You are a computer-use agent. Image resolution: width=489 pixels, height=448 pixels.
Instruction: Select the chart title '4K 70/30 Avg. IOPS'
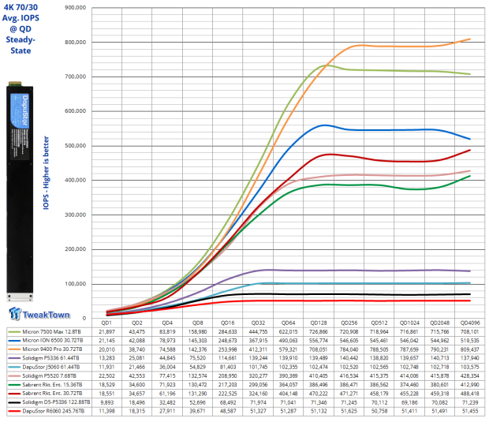click(x=21, y=13)
